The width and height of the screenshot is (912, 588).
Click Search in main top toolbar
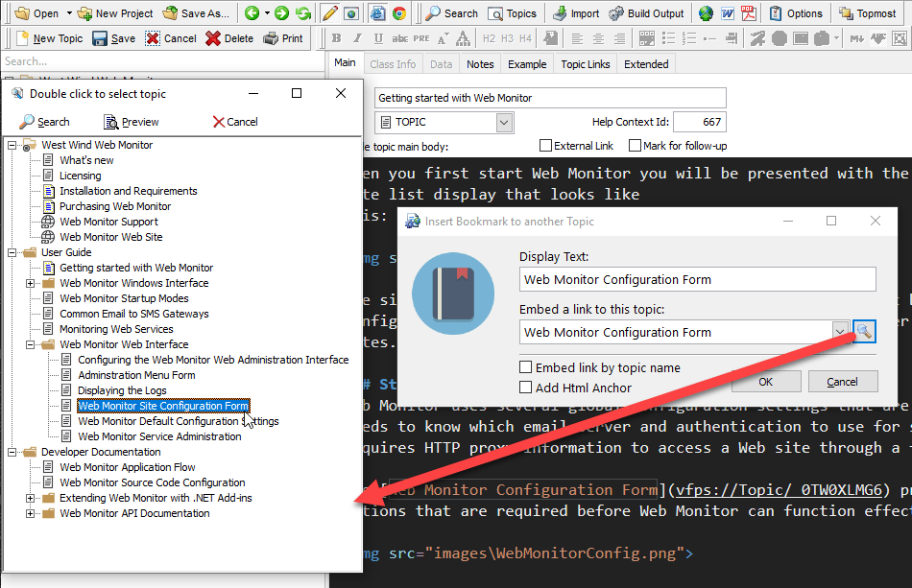coord(451,13)
